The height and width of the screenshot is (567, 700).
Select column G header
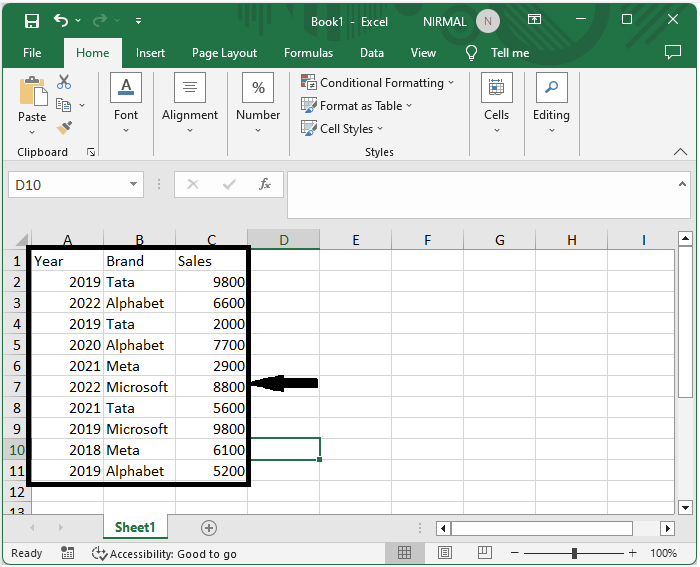pos(500,240)
